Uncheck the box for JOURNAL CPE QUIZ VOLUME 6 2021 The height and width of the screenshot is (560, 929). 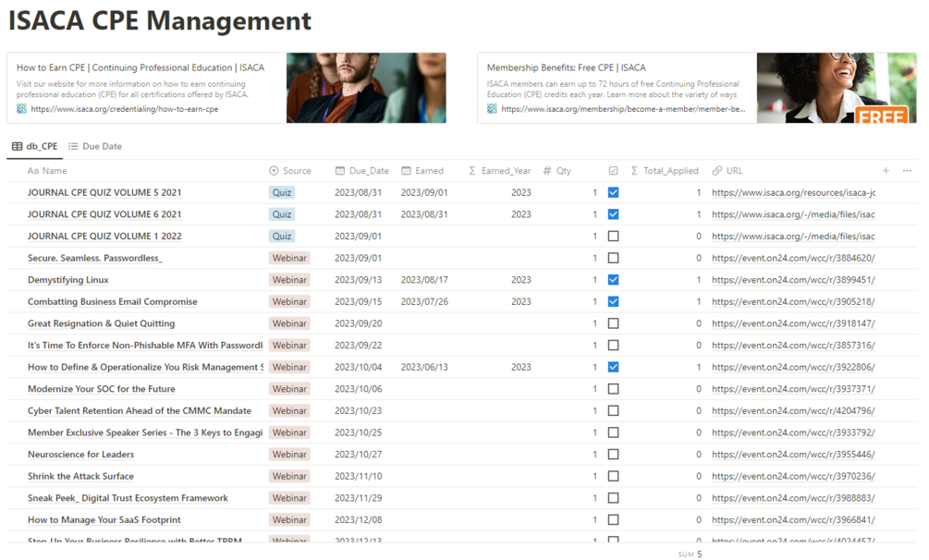[613, 214]
